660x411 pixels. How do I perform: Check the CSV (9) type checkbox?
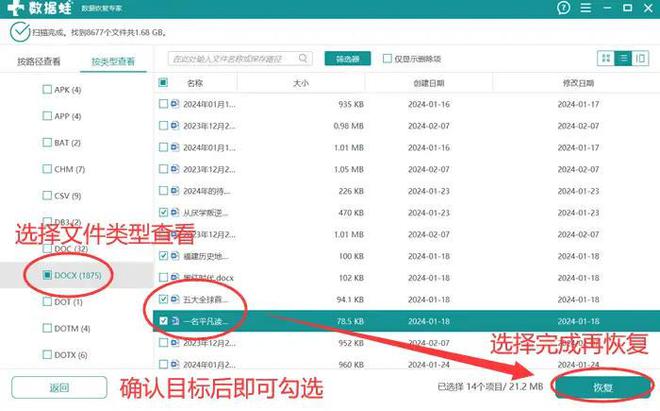tap(47, 195)
